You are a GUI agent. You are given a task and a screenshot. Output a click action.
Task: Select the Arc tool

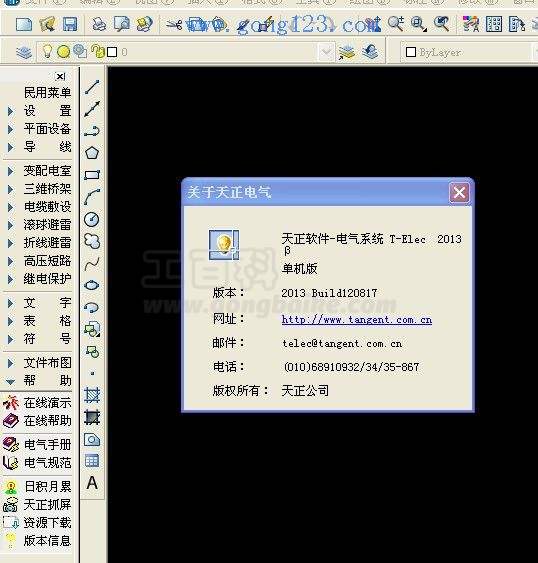tap(92, 197)
